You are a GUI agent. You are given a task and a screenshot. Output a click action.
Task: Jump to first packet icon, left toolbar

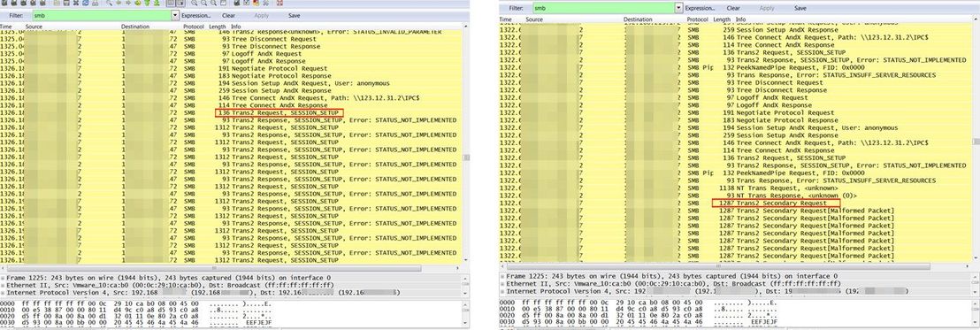(x=147, y=3)
